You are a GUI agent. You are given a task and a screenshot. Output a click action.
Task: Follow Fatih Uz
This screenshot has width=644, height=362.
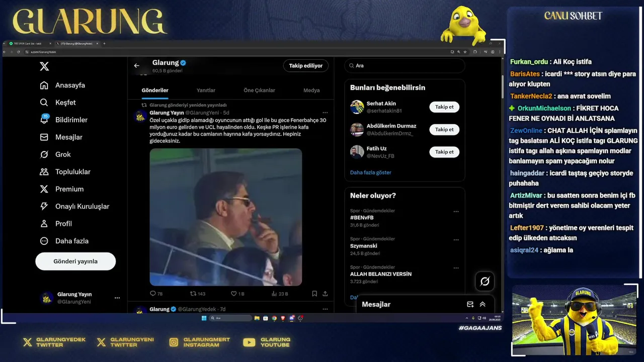pyautogui.click(x=444, y=152)
